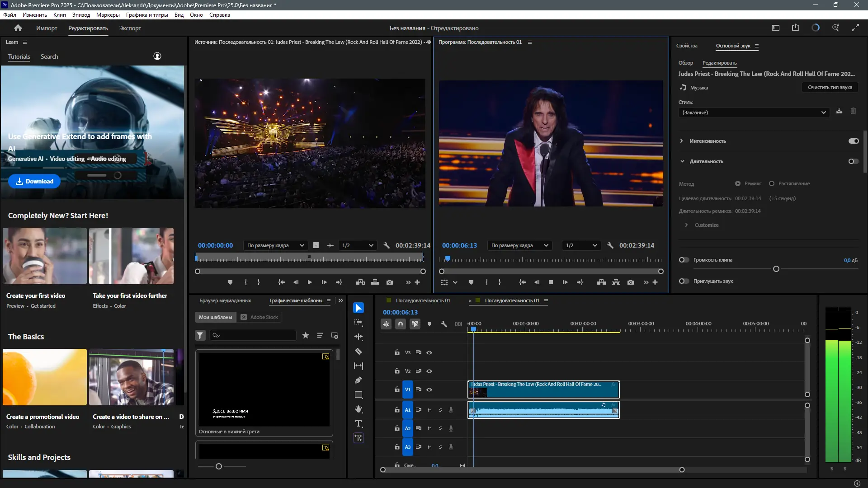Click the Очистить тип звука button

point(830,87)
